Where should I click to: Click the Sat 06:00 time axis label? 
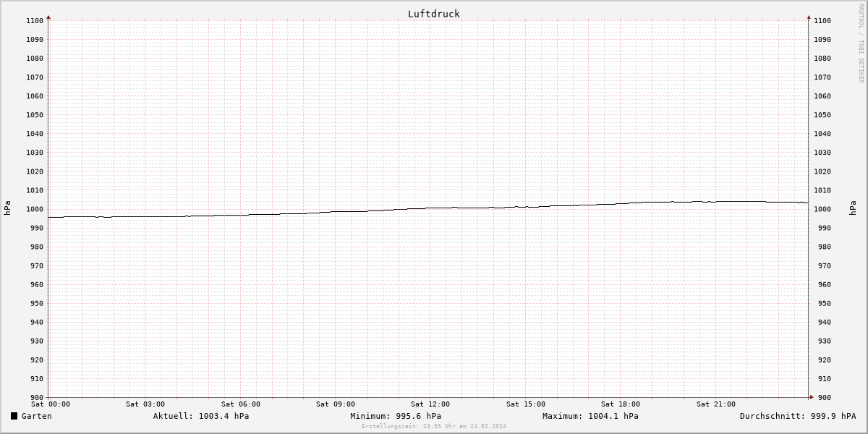pos(241,404)
